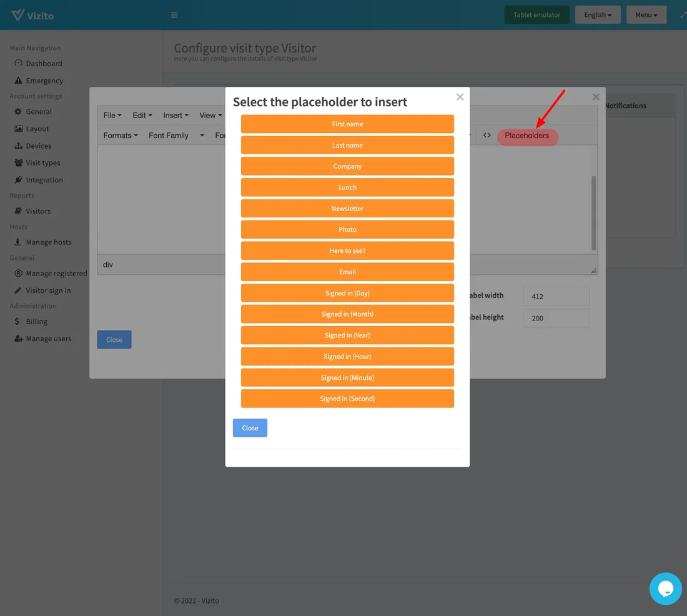Open the Dashboard from Main Navigation
The height and width of the screenshot is (616, 687).
[x=43, y=63]
